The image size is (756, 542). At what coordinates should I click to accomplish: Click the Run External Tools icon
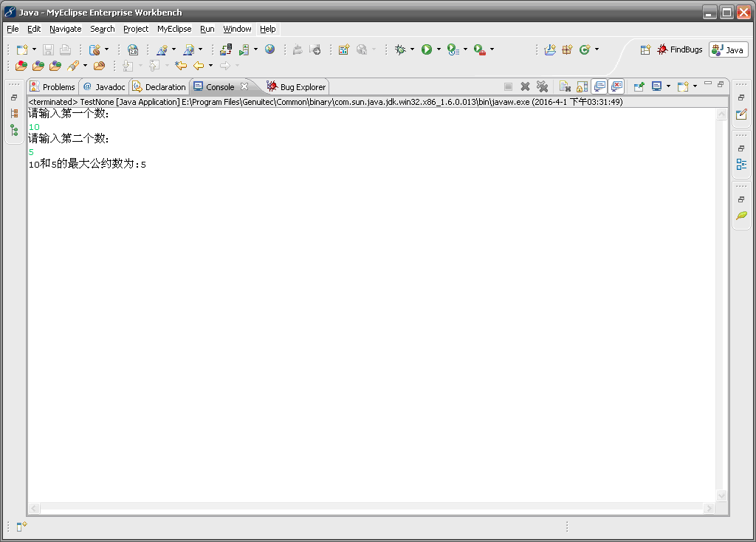click(x=480, y=49)
